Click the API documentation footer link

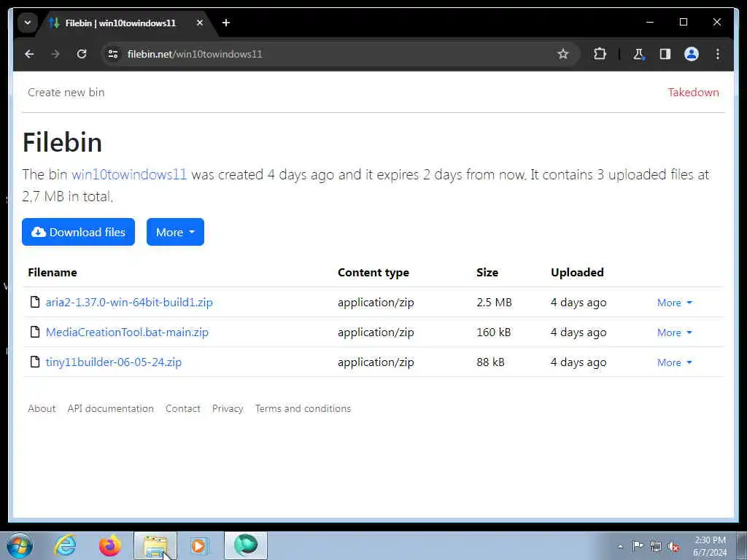[111, 408]
